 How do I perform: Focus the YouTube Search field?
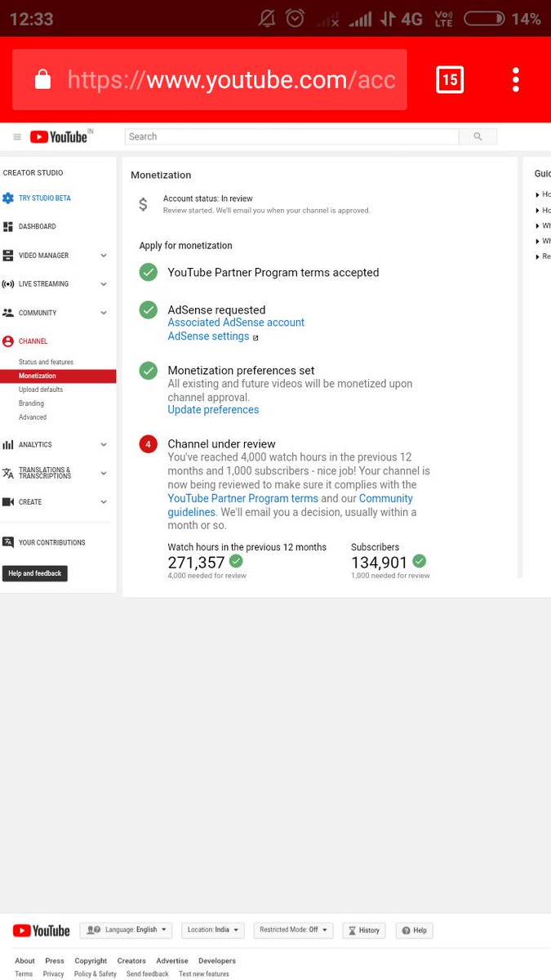point(291,136)
